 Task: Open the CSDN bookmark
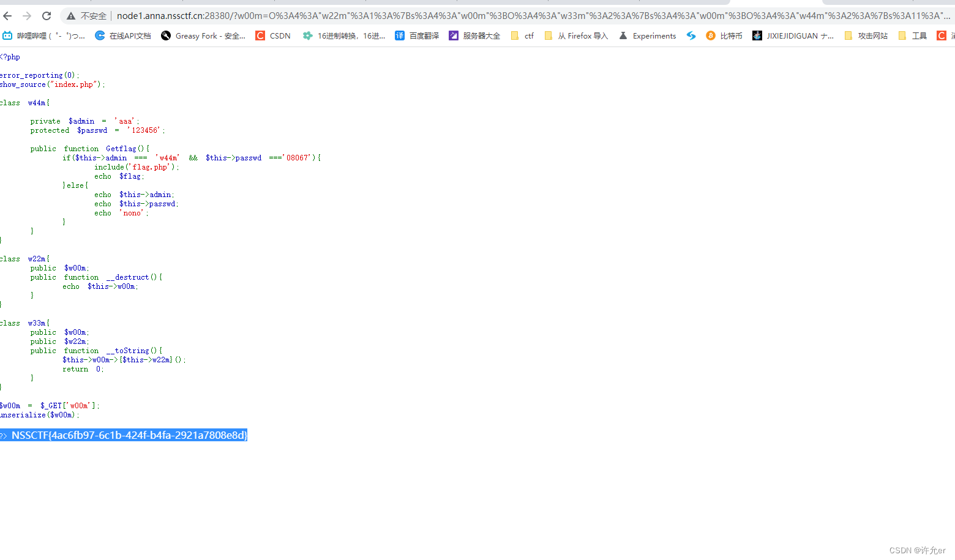coord(273,36)
